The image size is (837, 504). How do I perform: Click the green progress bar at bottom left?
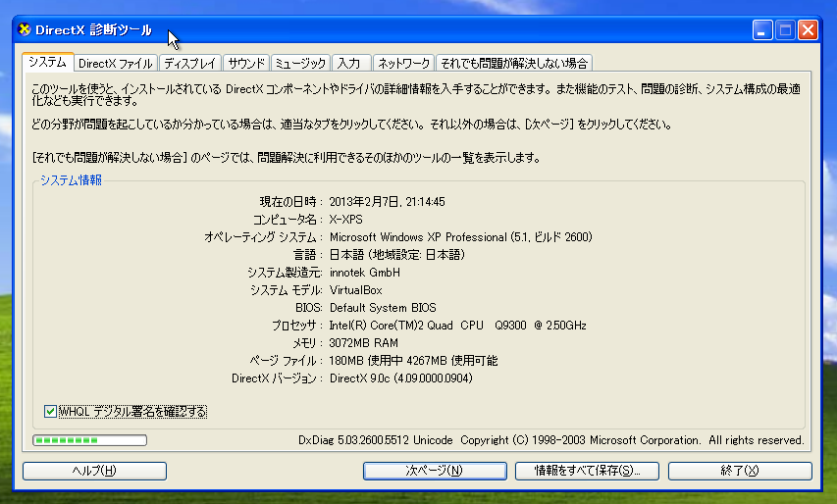(89, 440)
